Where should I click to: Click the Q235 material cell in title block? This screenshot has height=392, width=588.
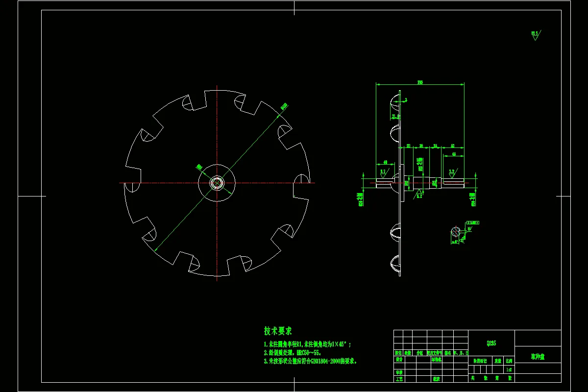[491, 343]
